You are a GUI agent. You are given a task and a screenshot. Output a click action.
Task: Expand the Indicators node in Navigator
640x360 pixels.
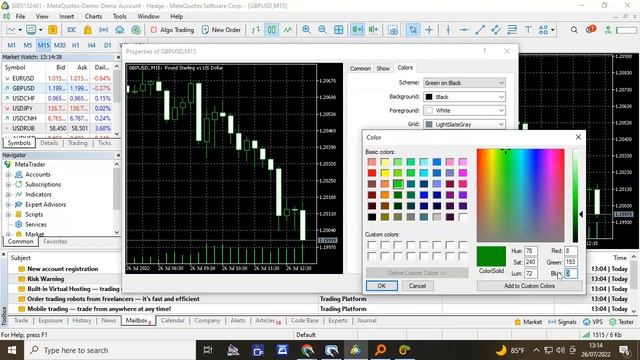point(8,194)
